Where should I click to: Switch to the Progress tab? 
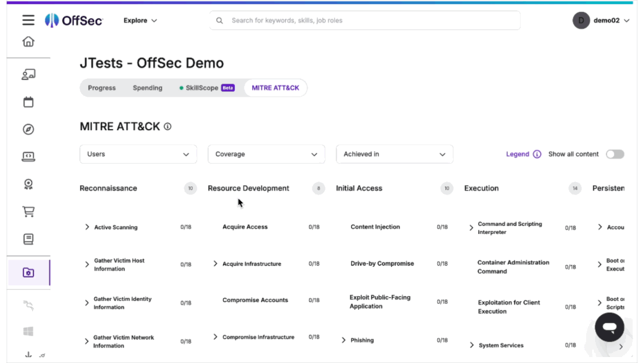[102, 88]
